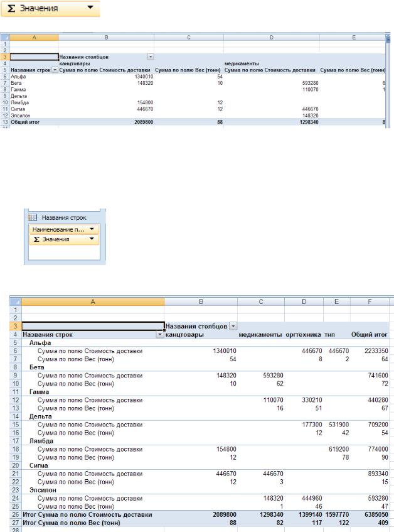Image resolution: width=394 pixels, height=532 pixels.
Task: Click Лямбда group row in lower sheet
Action: pos(41,441)
